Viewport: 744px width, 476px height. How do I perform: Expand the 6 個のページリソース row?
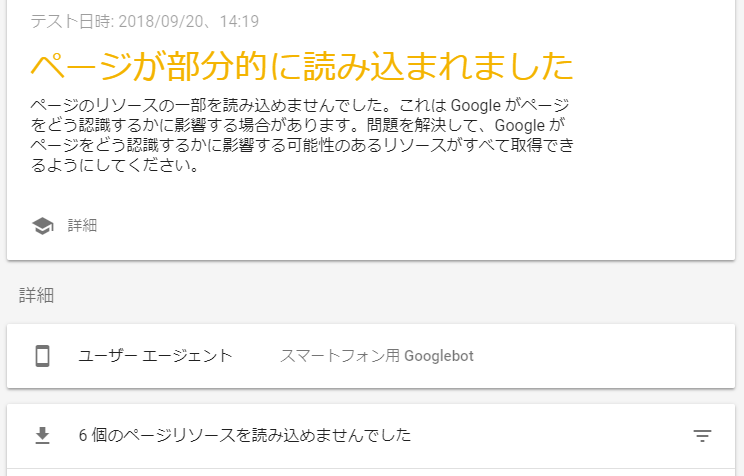244,435
